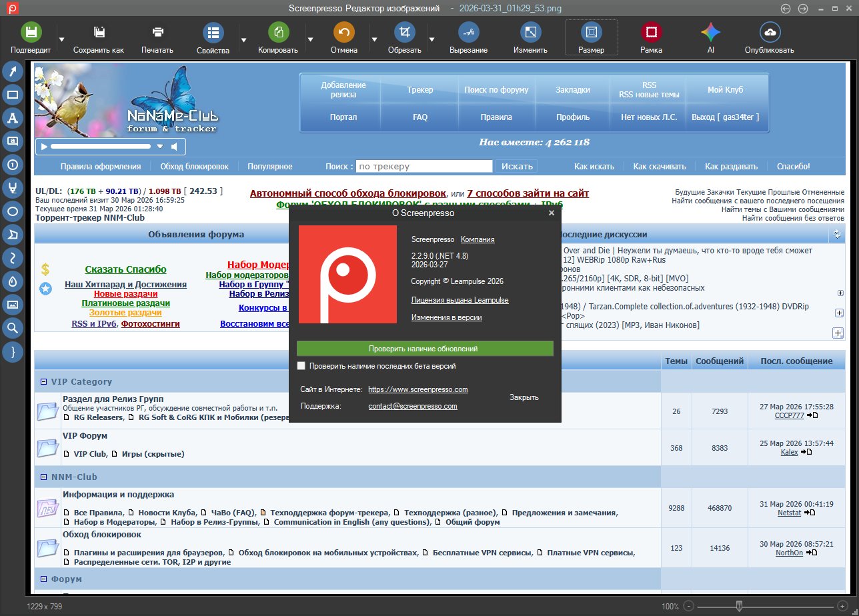
Task: Open the www.screenpresso.com website link
Action: 417,389
